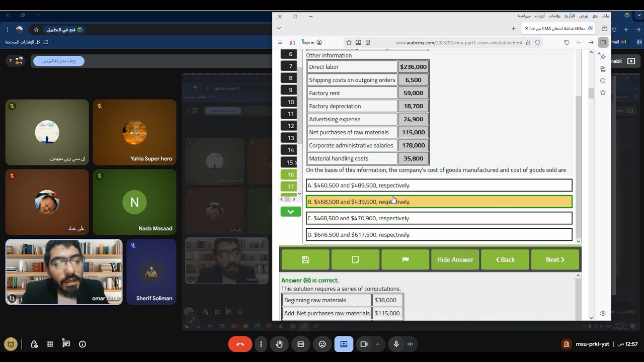644x362 pixels.
Task: Open Firefox extensions puzzle icon
Action: [292, 43]
